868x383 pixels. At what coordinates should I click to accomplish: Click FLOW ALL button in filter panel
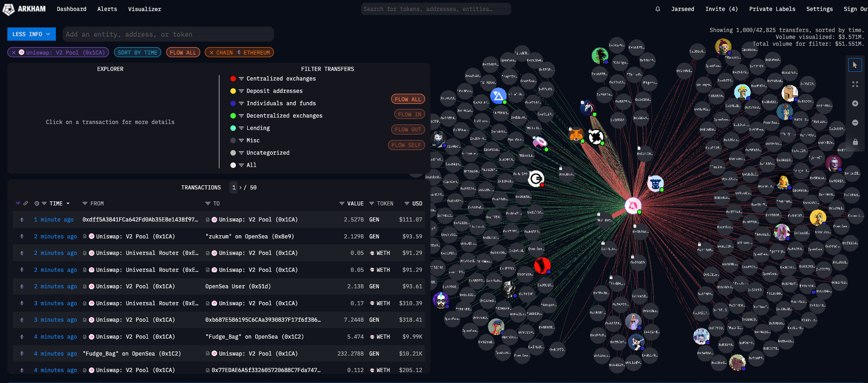408,99
